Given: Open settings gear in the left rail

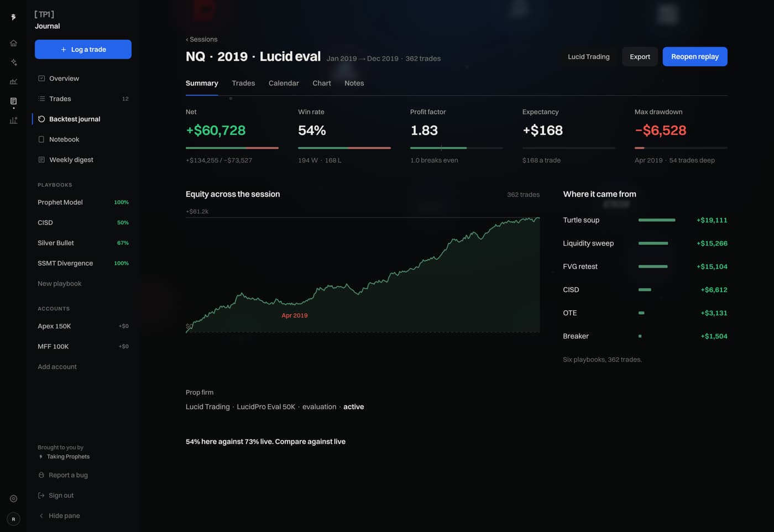Looking at the screenshot, I should (x=13, y=499).
